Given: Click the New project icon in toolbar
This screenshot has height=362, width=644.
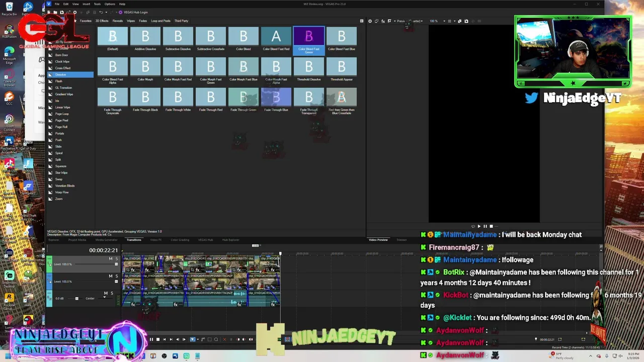Looking at the screenshot, I should (x=49, y=12).
